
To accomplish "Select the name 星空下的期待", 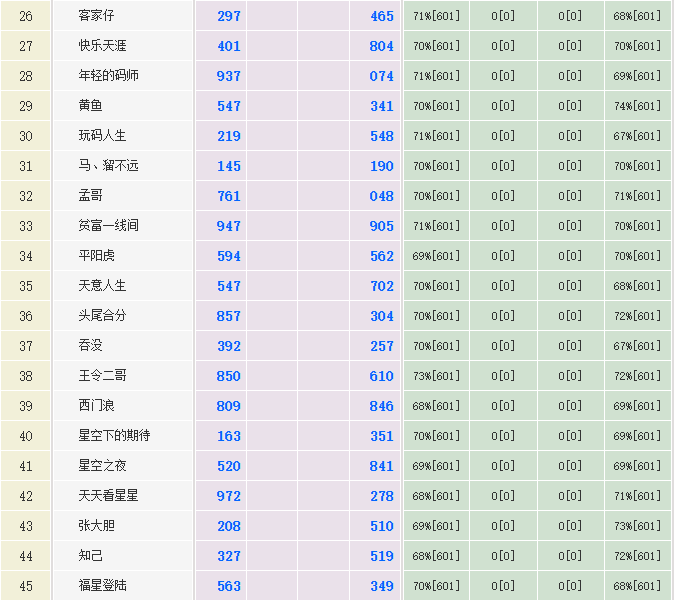I will click(114, 436).
